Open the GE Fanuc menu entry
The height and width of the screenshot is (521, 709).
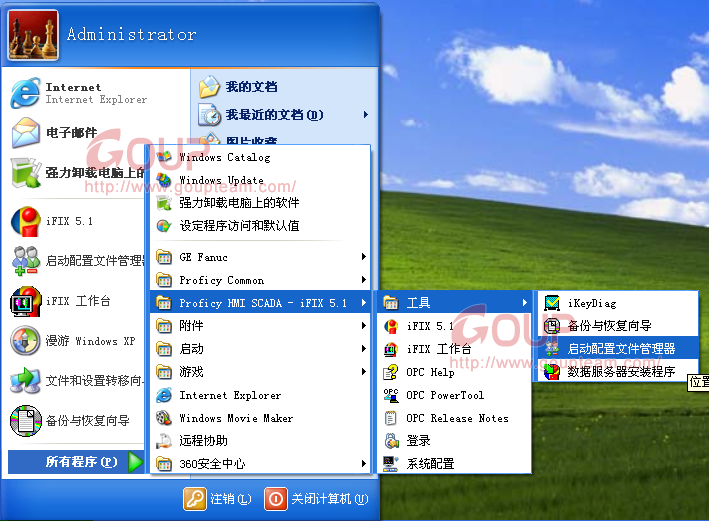pos(260,257)
